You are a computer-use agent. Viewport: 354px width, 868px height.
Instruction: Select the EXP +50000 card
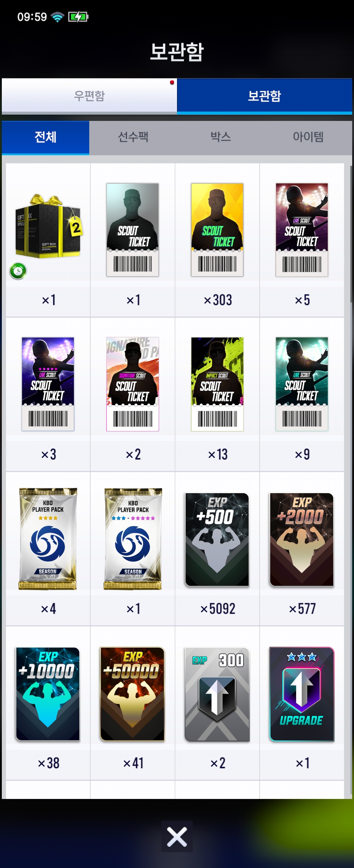click(x=132, y=694)
